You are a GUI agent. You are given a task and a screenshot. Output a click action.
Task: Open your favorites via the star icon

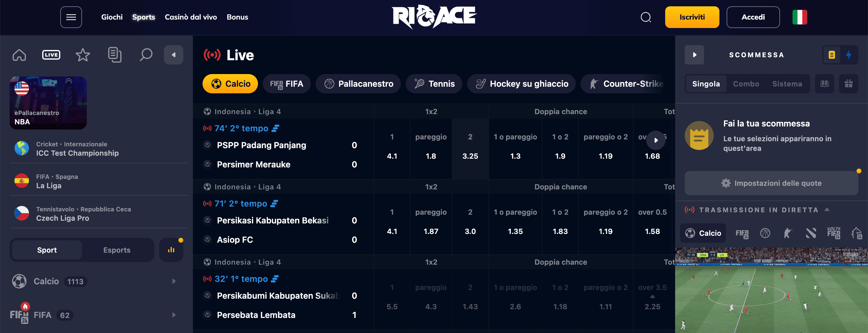82,54
